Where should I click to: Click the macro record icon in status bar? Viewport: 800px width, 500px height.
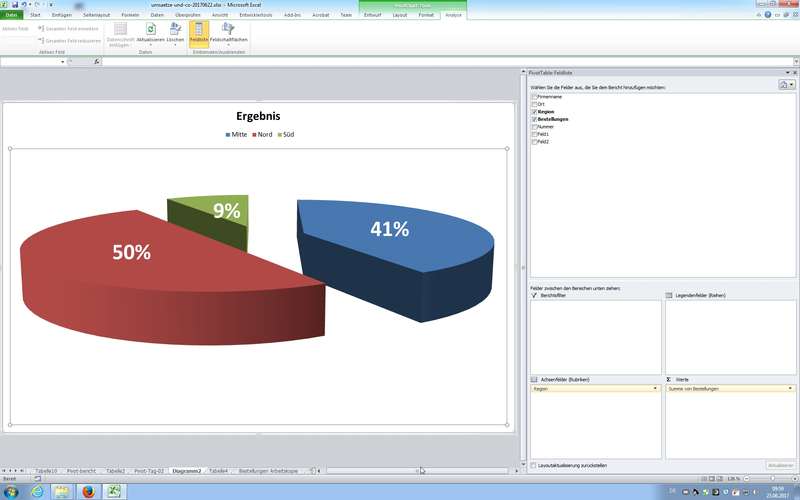(37, 479)
